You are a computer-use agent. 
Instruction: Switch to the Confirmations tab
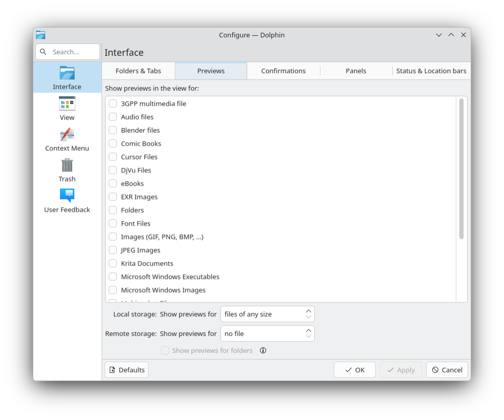pyautogui.click(x=283, y=71)
